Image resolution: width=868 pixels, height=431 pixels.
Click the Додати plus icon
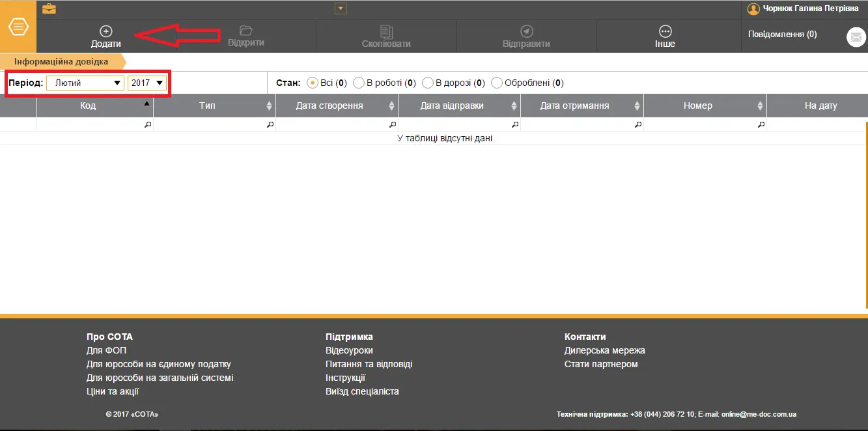[x=105, y=31]
